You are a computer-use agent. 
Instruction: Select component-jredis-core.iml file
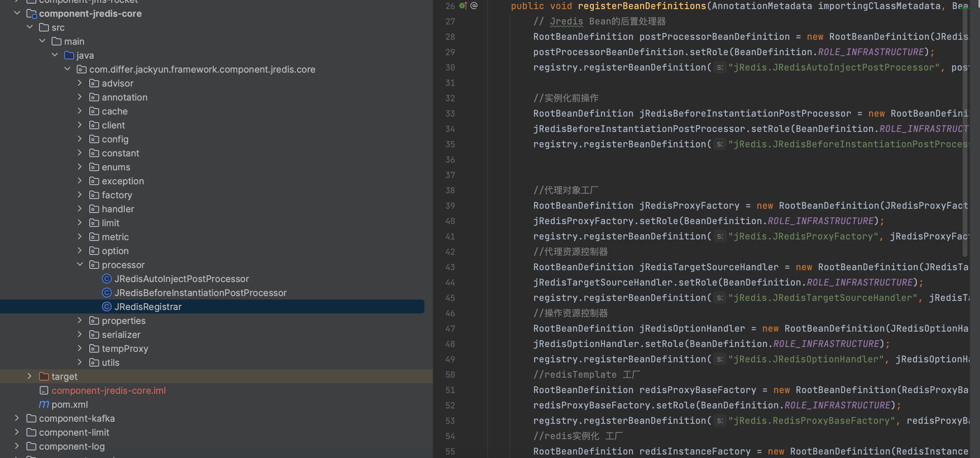click(109, 391)
